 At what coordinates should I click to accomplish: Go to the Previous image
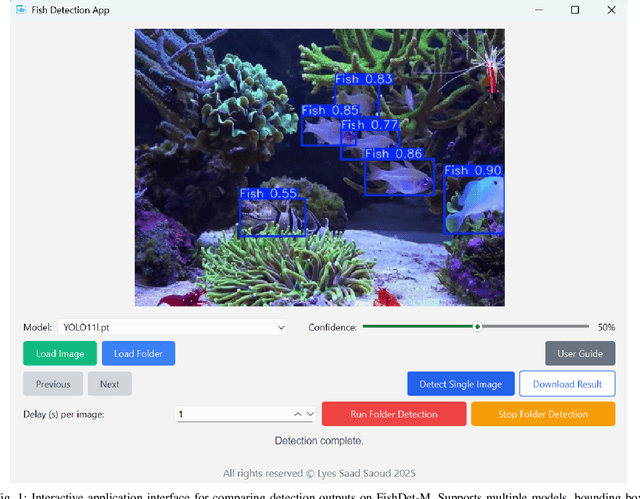pyautogui.click(x=53, y=384)
